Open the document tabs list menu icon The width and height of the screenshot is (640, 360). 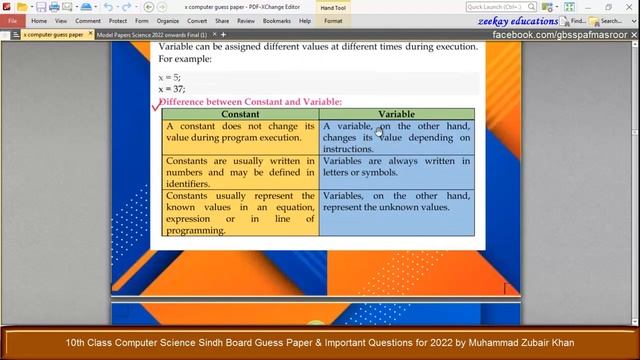tap(16, 35)
